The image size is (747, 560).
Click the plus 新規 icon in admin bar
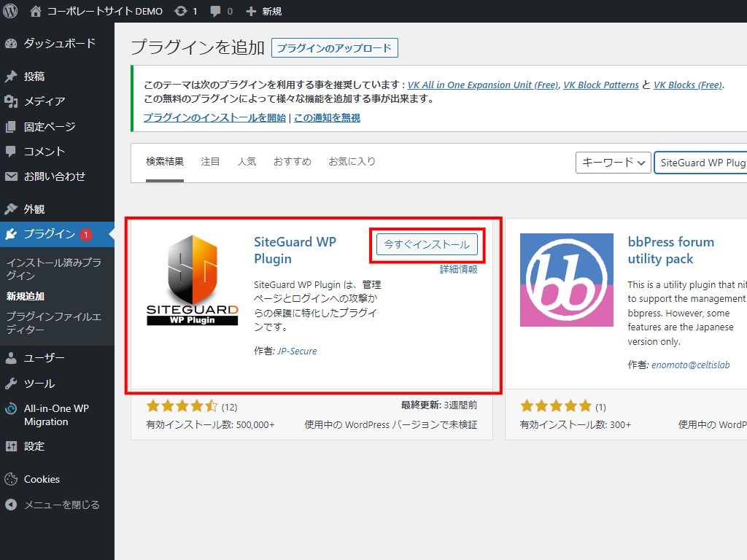(x=251, y=11)
